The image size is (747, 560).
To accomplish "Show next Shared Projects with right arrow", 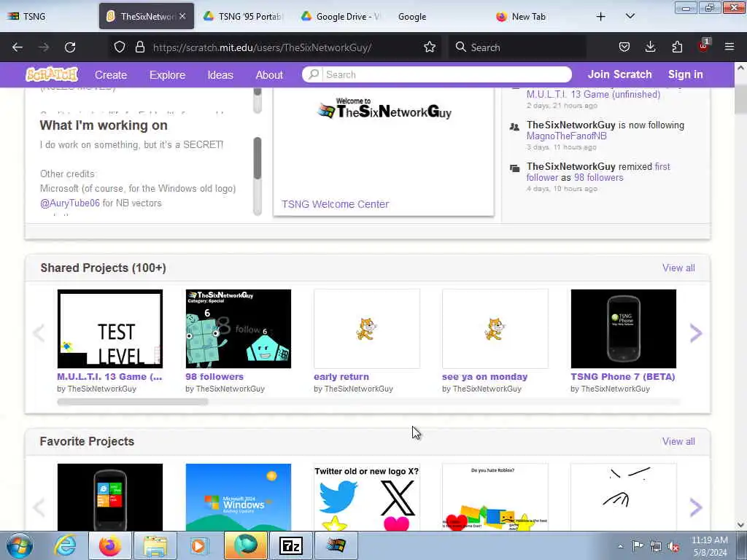I will coord(695,332).
